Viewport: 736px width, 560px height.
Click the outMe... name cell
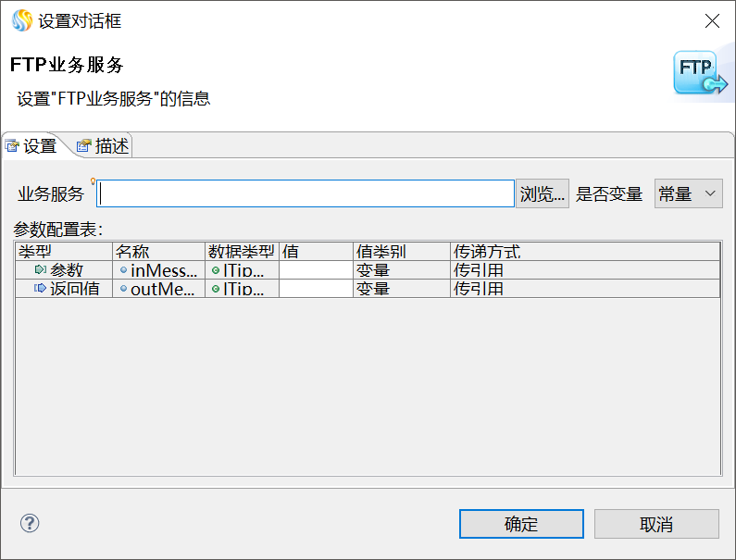point(158,288)
